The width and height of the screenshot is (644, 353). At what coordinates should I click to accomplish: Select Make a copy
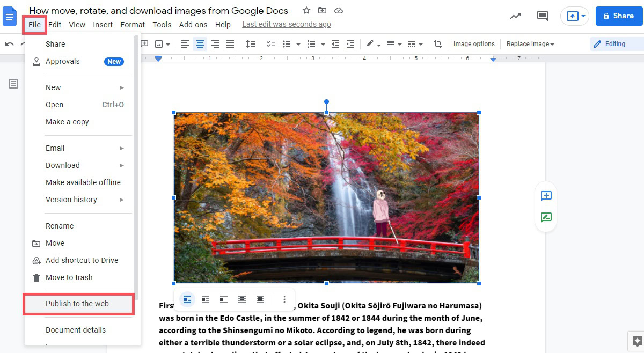pos(79,122)
